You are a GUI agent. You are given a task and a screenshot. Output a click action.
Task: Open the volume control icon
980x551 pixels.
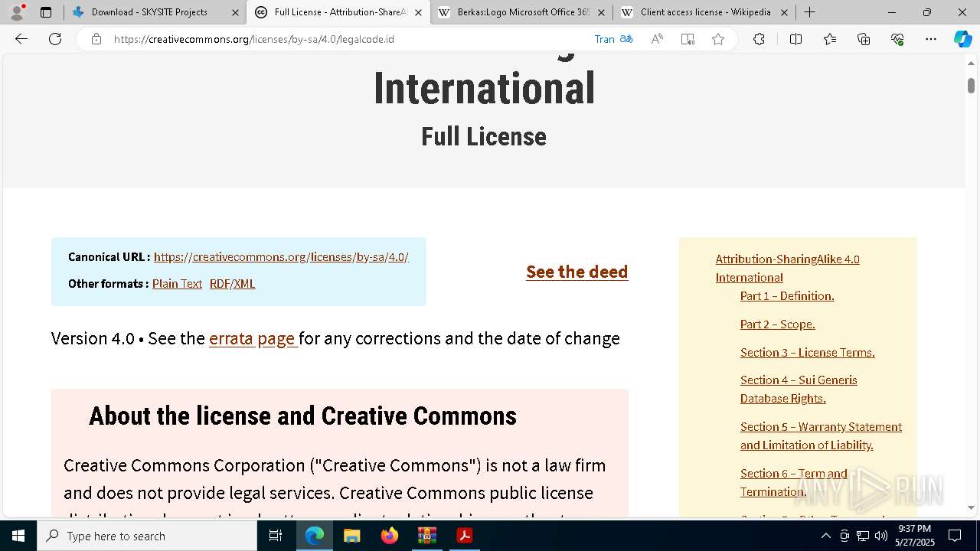pyautogui.click(x=881, y=536)
